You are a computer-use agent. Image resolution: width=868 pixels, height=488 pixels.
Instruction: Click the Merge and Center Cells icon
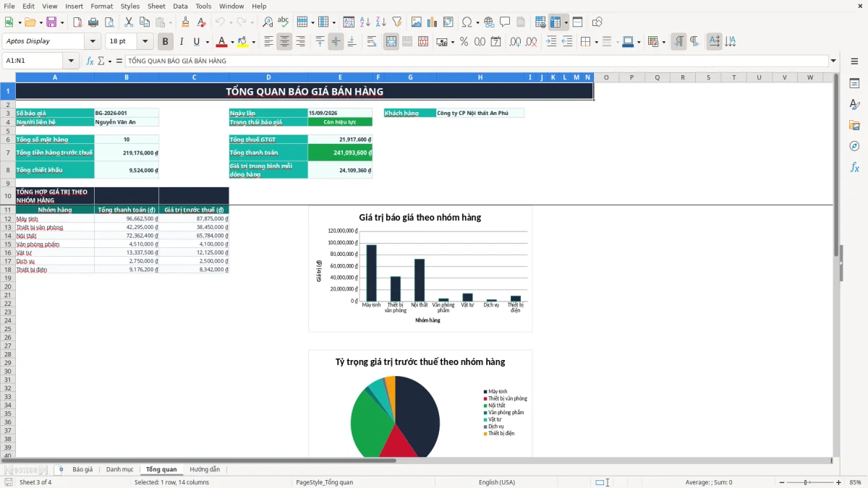click(391, 41)
